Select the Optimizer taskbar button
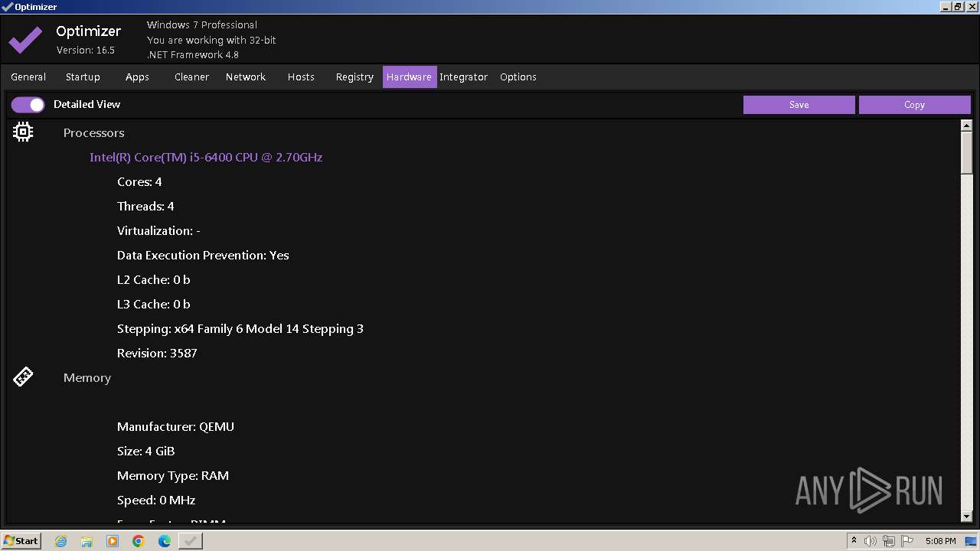 click(191, 541)
